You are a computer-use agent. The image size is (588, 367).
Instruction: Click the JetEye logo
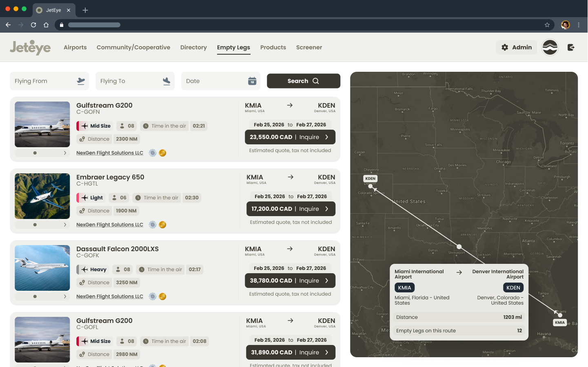coord(30,47)
